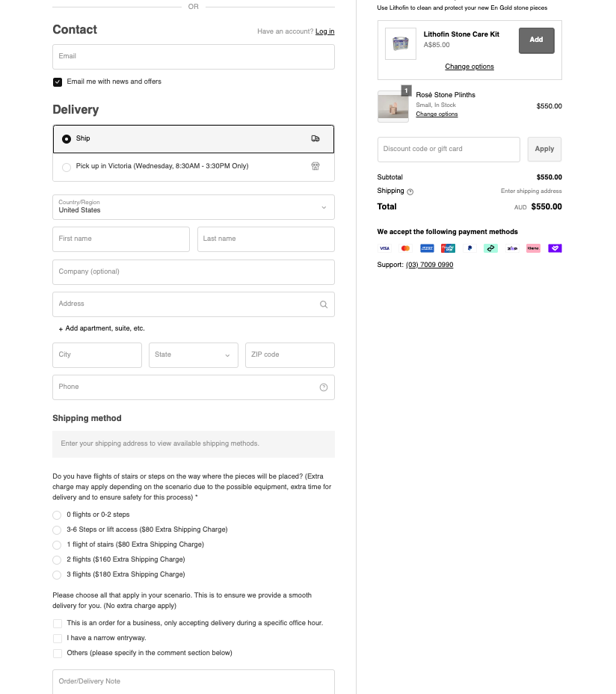Check I have a narrow entryway
The image size is (616, 694).
[58, 639]
